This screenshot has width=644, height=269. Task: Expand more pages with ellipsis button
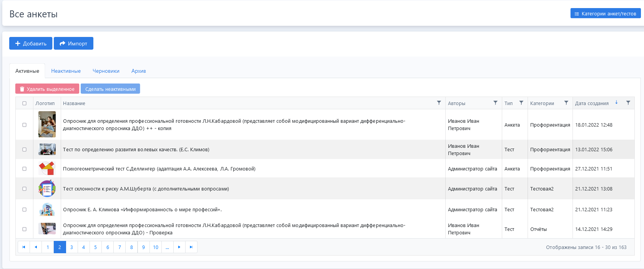[x=168, y=247]
